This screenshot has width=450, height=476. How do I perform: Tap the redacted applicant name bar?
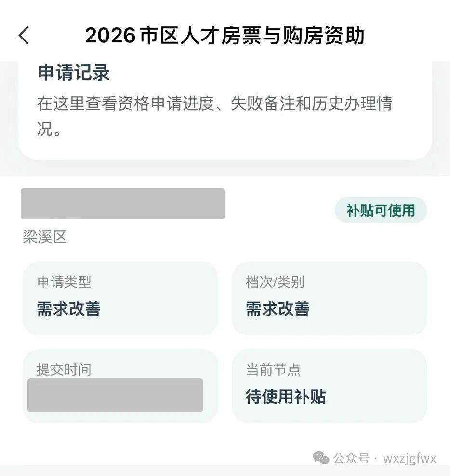[x=123, y=204]
